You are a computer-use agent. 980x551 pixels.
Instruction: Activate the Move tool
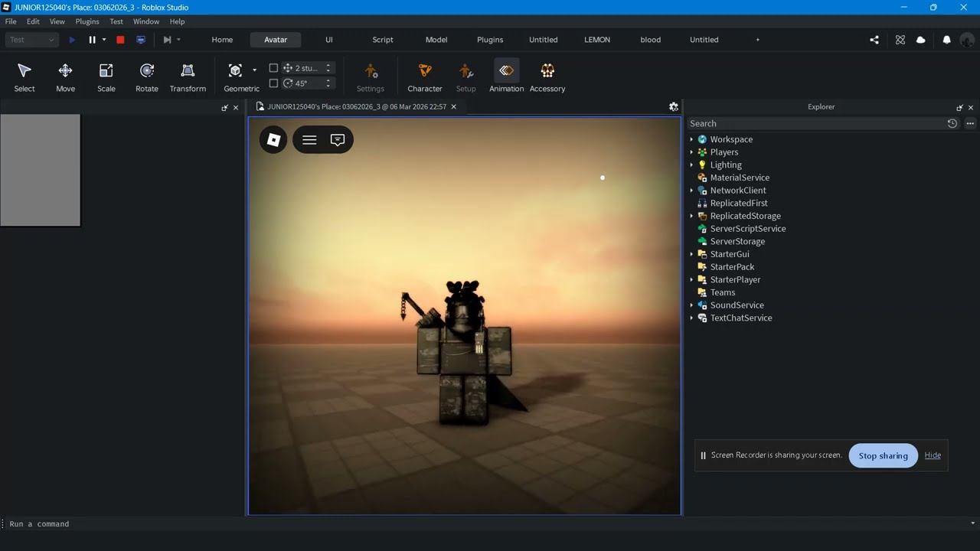tap(65, 77)
